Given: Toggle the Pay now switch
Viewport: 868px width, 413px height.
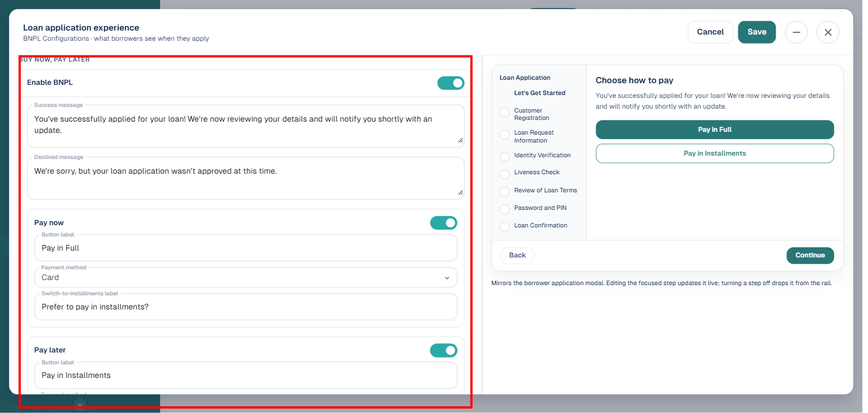Looking at the screenshot, I should pyautogui.click(x=444, y=223).
